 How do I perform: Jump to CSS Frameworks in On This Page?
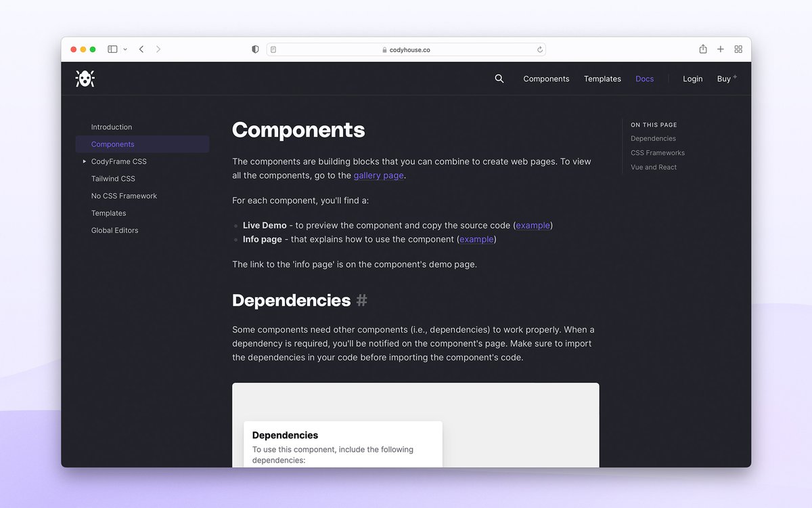[658, 152]
